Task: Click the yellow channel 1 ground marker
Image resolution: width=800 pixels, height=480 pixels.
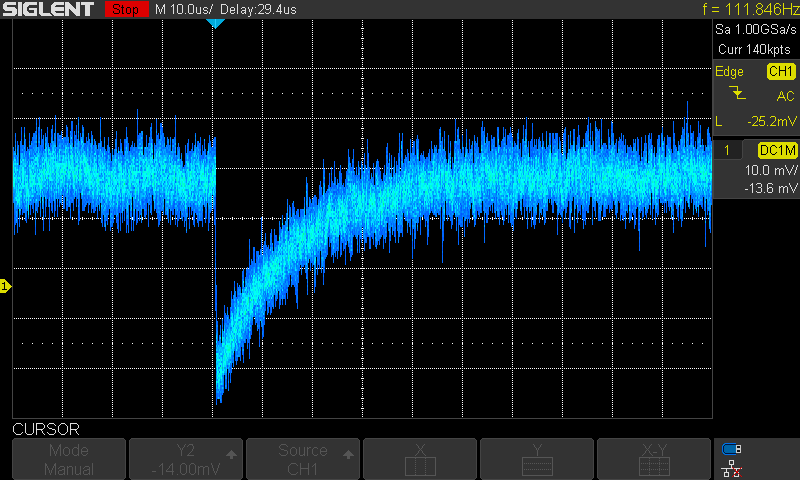Action: (x=5, y=286)
